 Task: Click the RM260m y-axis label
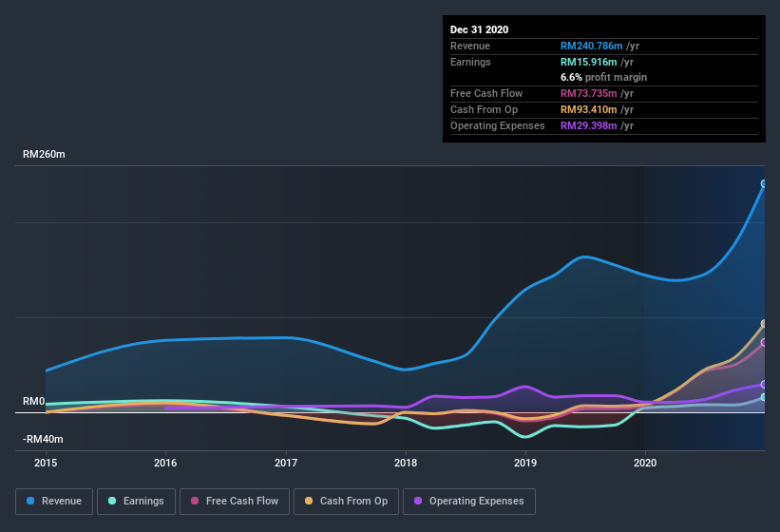(44, 154)
